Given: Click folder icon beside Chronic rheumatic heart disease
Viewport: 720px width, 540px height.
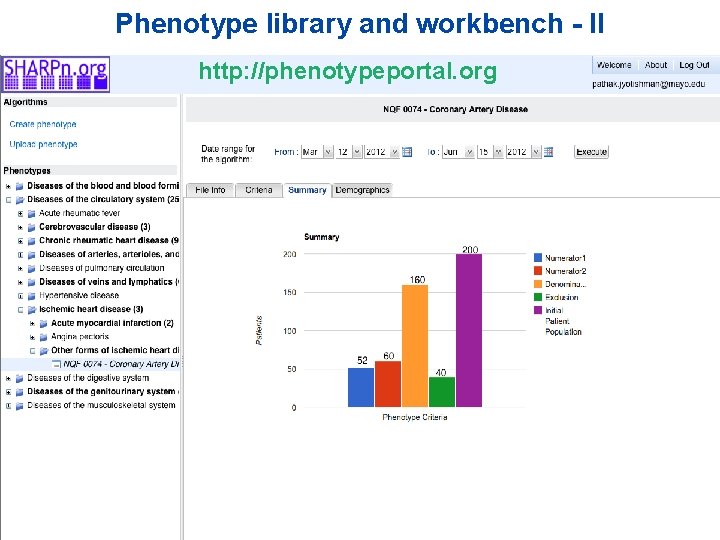Looking at the screenshot, I should pyautogui.click(x=32, y=241).
